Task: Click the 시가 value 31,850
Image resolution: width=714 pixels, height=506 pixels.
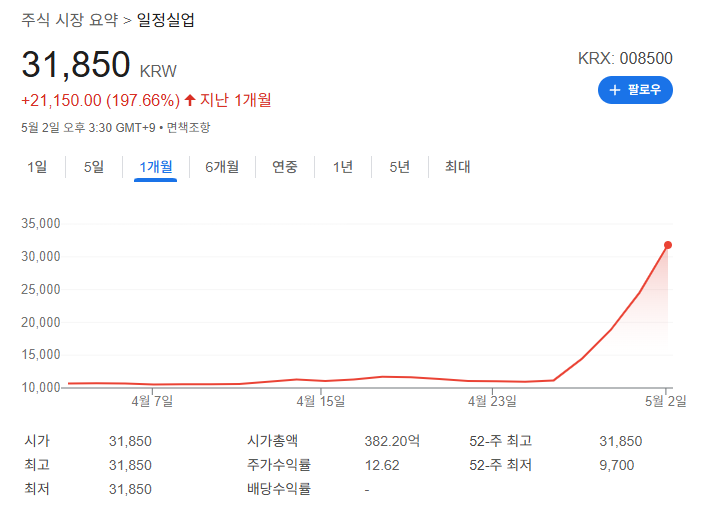Action: [130, 441]
